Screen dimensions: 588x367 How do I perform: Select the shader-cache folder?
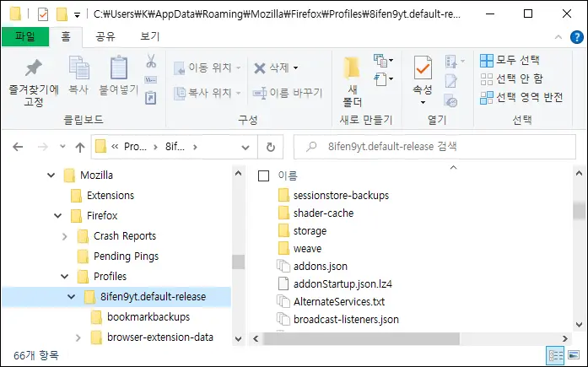pyautogui.click(x=316, y=213)
